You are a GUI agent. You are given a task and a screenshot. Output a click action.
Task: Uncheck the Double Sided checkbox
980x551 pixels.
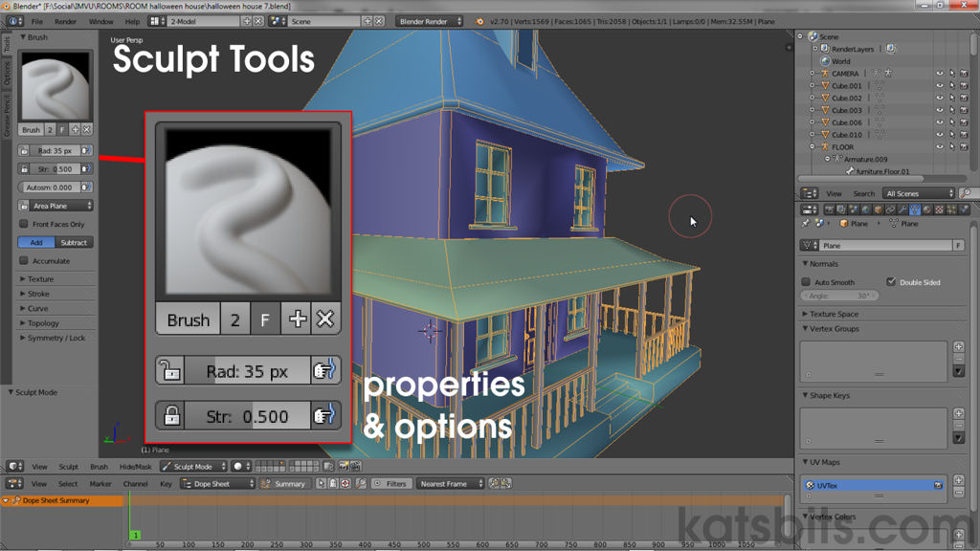coord(891,282)
